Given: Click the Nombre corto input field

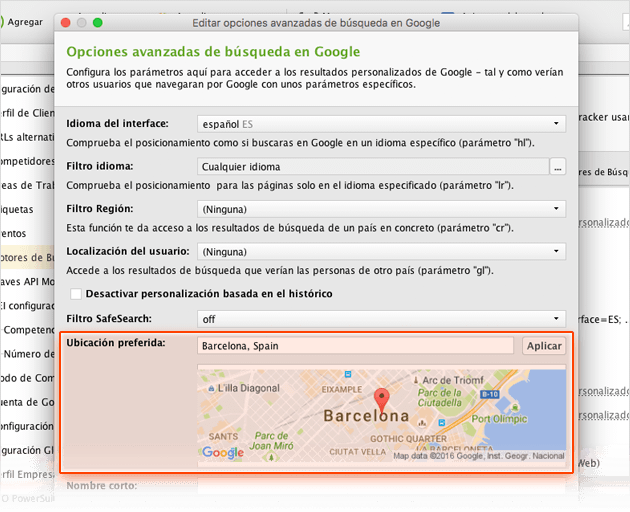Looking at the screenshot, I should click(381, 487).
